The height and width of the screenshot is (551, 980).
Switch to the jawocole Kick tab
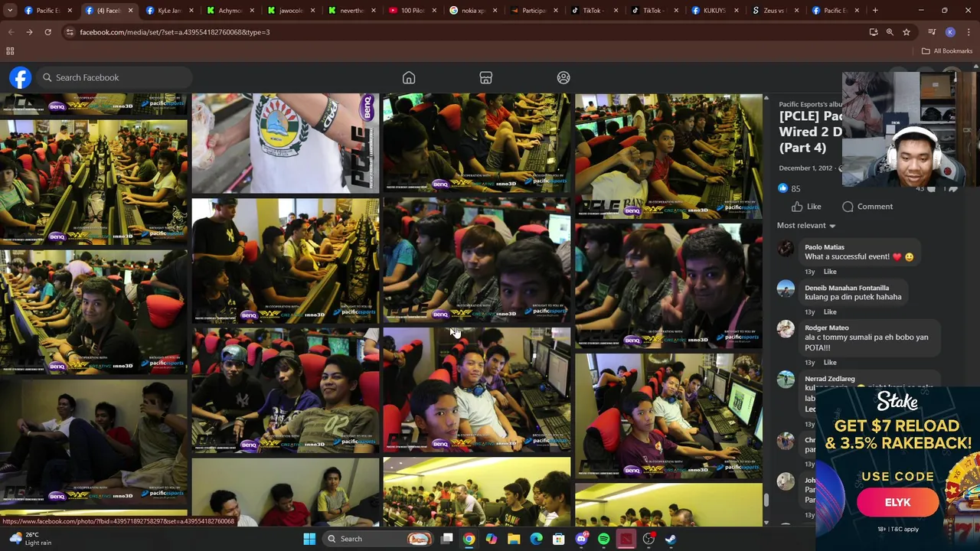click(291, 11)
